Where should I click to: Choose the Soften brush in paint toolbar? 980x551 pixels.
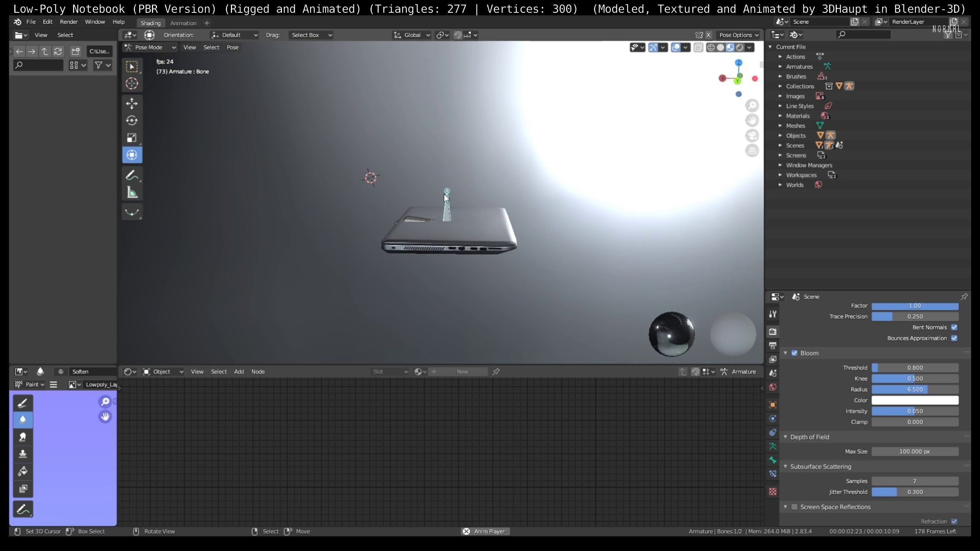(23, 420)
